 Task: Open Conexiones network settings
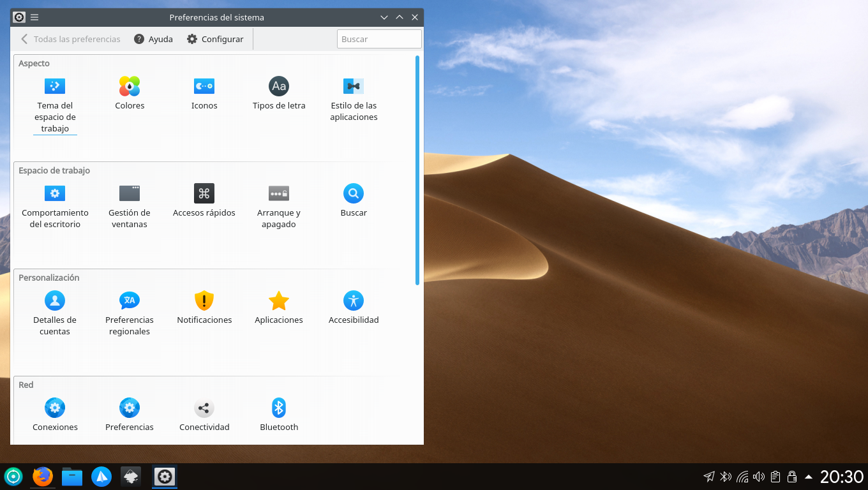tap(55, 415)
